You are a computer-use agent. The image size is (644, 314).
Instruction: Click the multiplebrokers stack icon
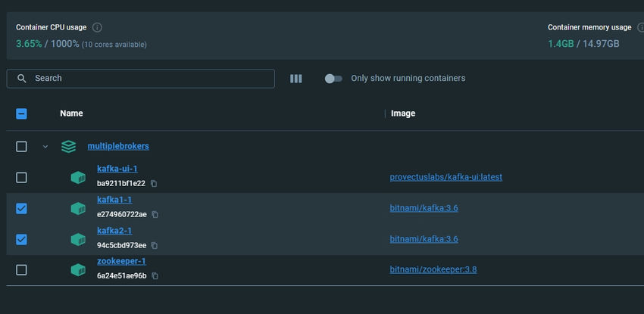69,146
